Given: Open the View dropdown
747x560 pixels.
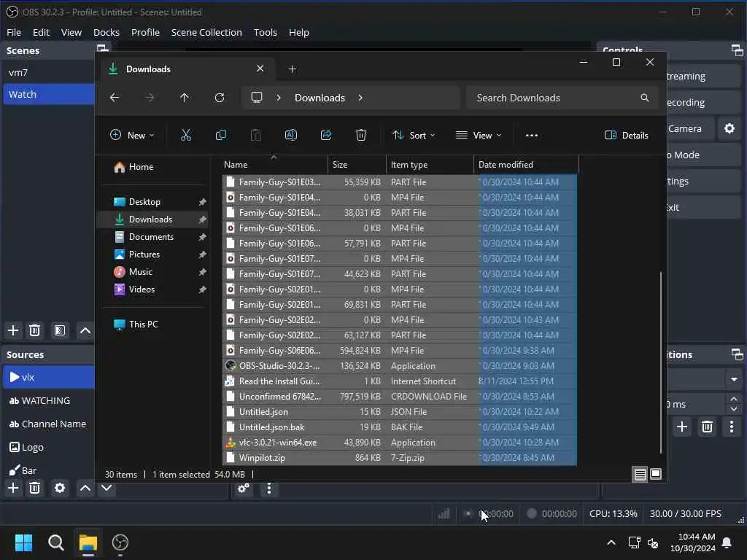Looking at the screenshot, I should (479, 135).
